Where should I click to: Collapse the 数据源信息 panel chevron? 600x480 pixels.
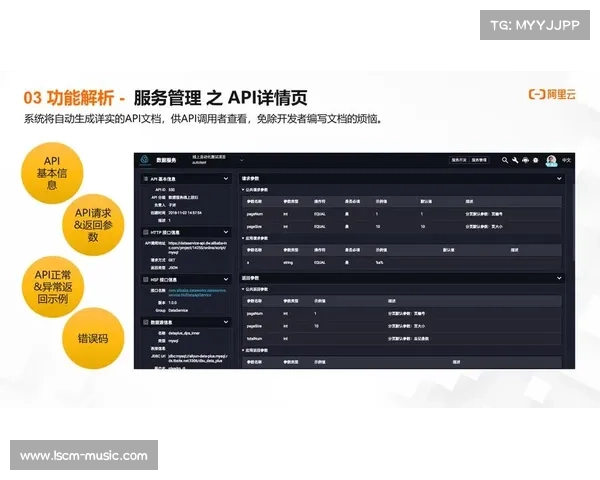[226, 322]
